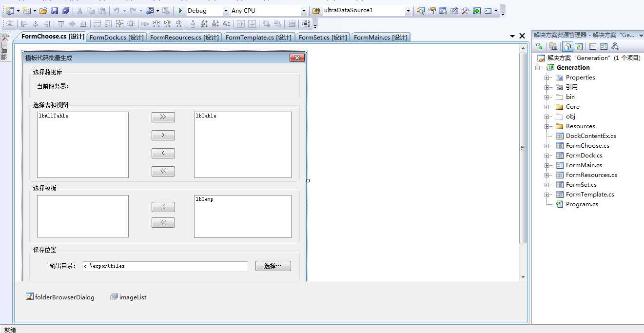Click the Undo arrow icon
The image size is (644, 333).
116,11
